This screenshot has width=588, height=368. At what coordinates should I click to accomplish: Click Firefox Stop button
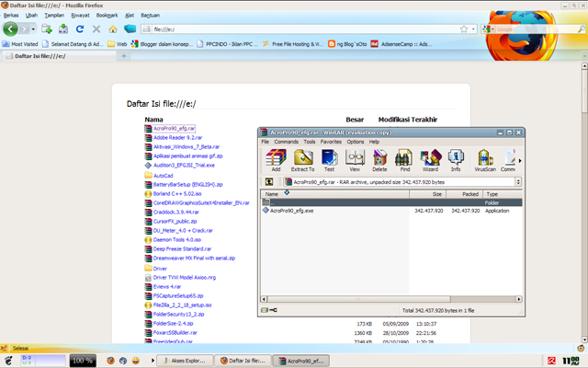click(x=96, y=29)
